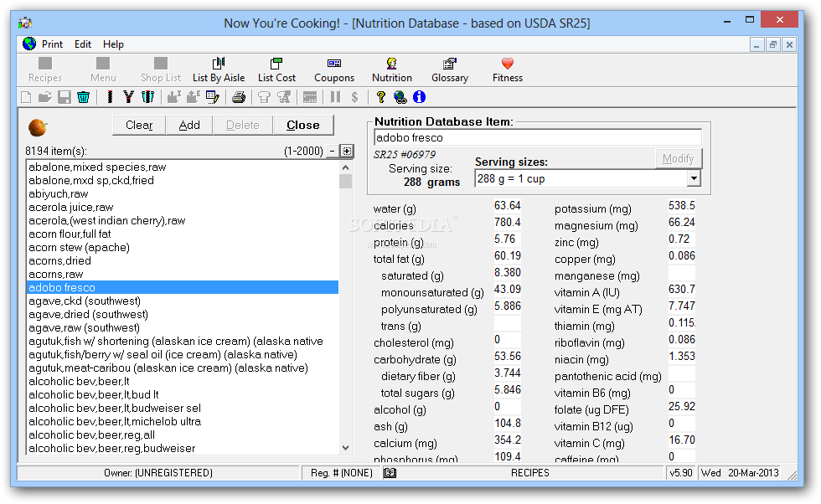Click the notepad with pencil icon
The image size is (821, 504).
pyautogui.click(x=213, y=97)
